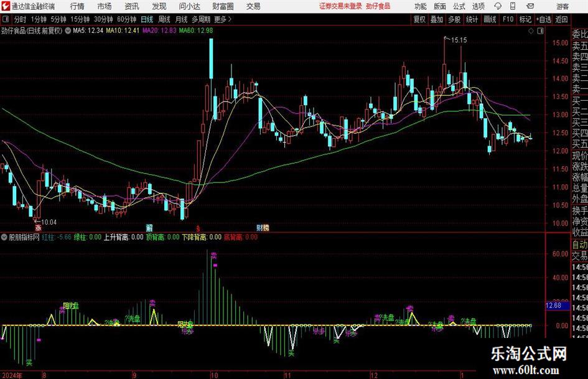Click the Tongdaxin red logo icon

pyautogui.click(x=5, y=6)
